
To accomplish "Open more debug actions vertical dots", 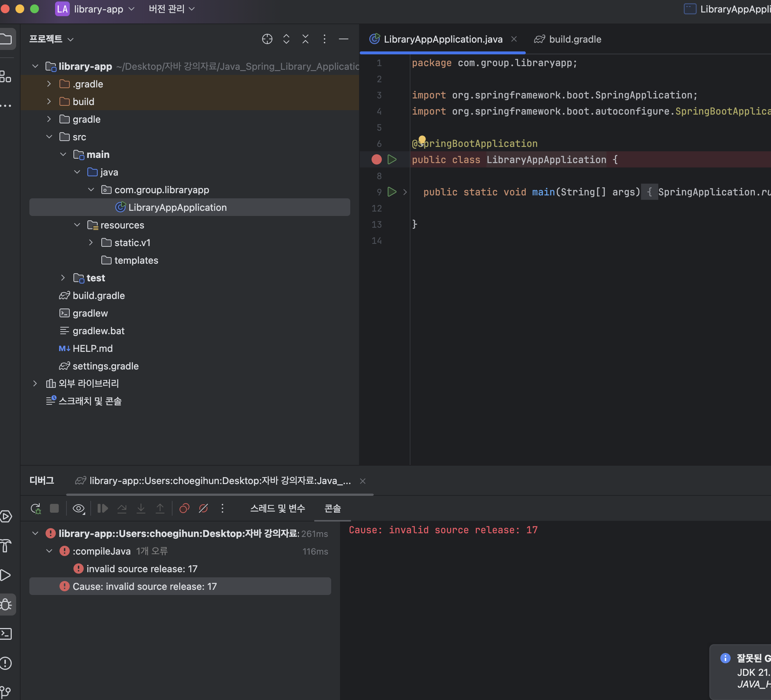I will click(222, 508).
